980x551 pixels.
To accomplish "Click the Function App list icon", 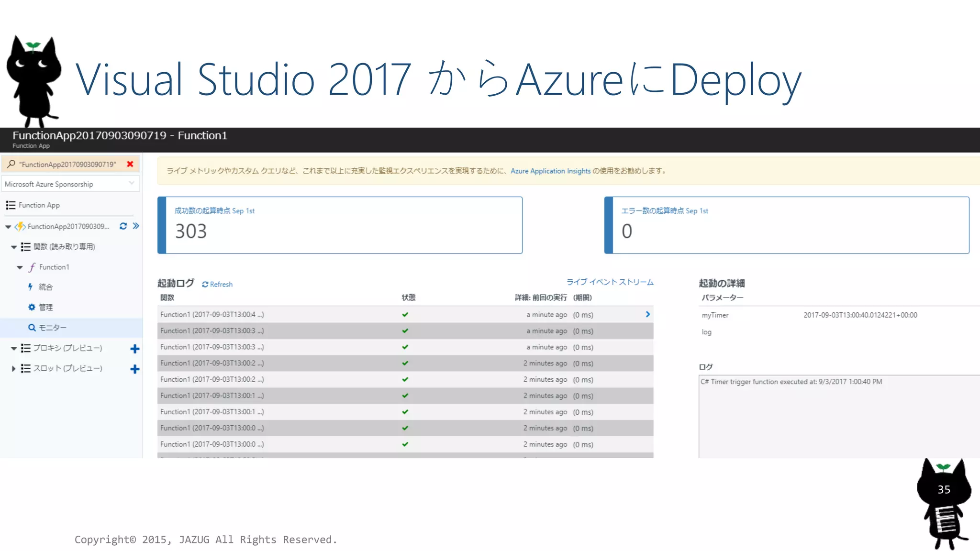I will [11, 205].
